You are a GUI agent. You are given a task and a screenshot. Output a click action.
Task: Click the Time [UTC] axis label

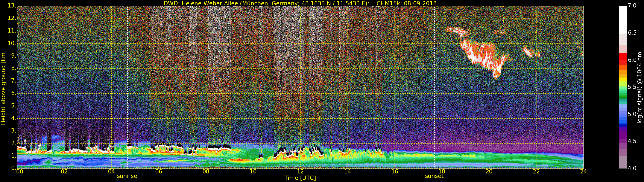point(300,178)
